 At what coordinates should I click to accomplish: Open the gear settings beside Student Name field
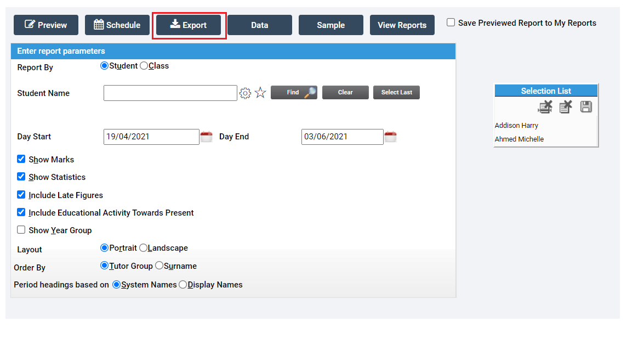point(245,93)
